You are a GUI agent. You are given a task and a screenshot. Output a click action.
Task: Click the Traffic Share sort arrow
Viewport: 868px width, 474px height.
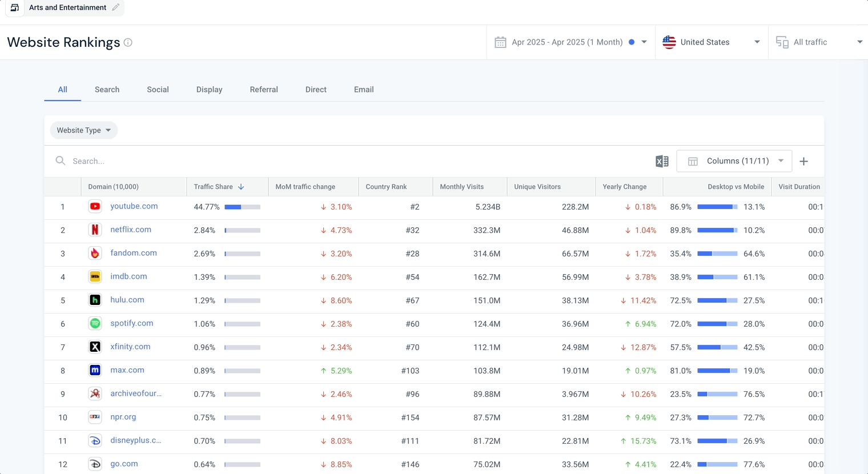point(241,187)
